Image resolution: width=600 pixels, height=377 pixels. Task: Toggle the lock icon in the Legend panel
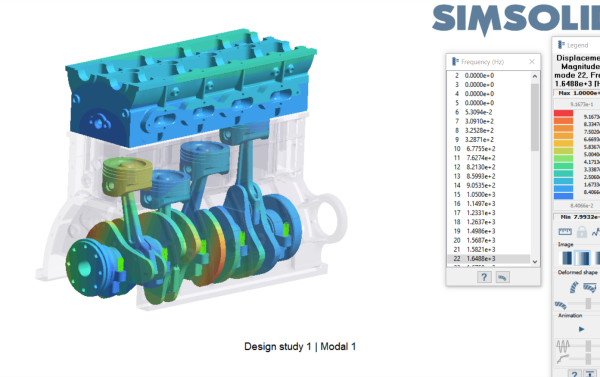pos(582,232)
